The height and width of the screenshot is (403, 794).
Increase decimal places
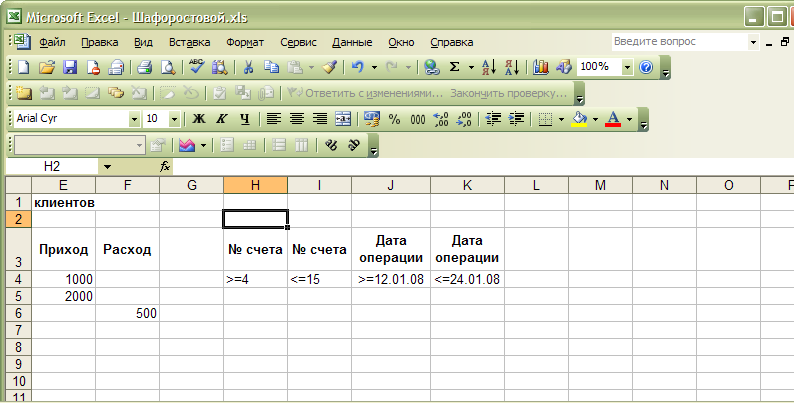click(441, 119)
